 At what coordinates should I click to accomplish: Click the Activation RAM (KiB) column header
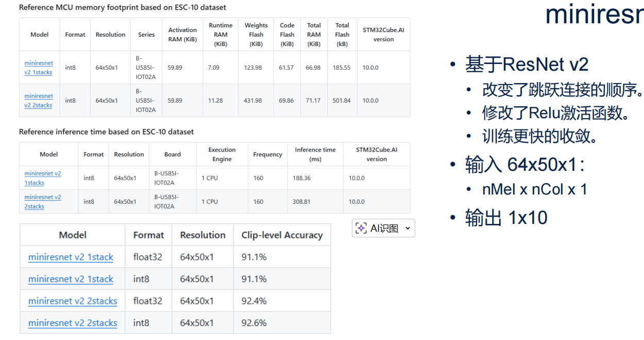(182, 35)
